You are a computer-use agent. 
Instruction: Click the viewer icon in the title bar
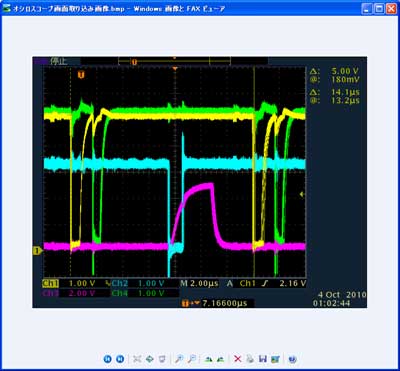(6, 9)
